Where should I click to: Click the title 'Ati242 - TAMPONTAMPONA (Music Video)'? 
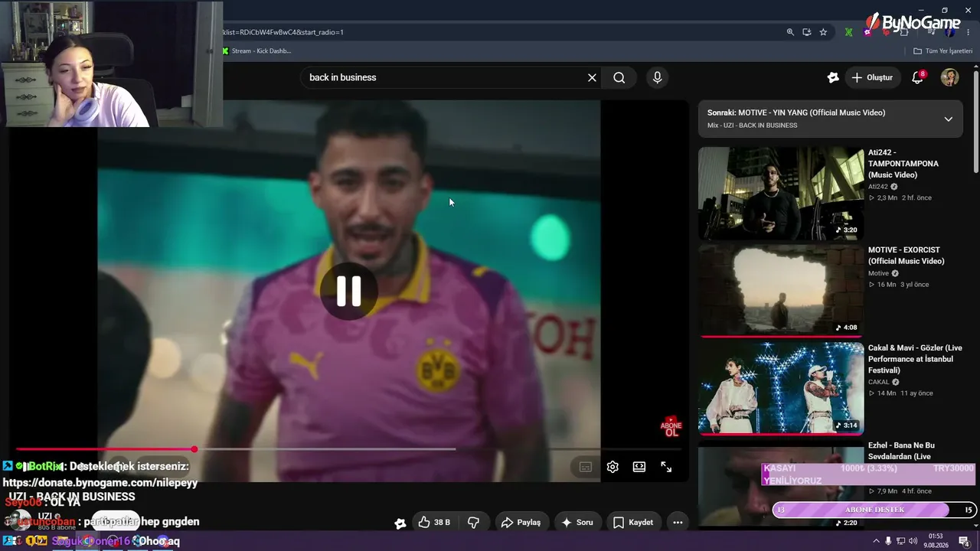903,164
